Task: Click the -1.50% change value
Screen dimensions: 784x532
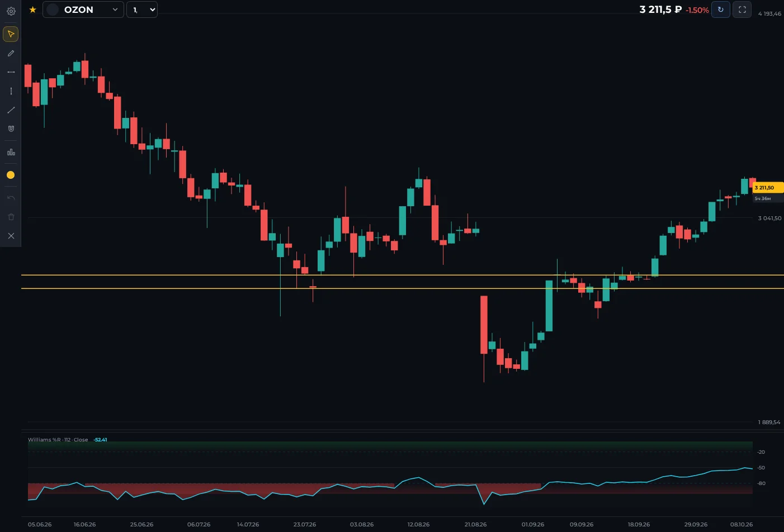Action: point(697,10)
